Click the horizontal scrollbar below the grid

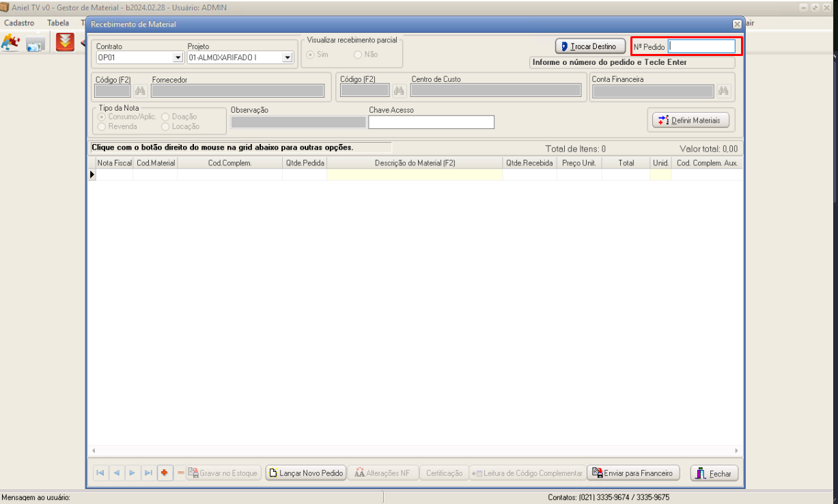(415, 451)
